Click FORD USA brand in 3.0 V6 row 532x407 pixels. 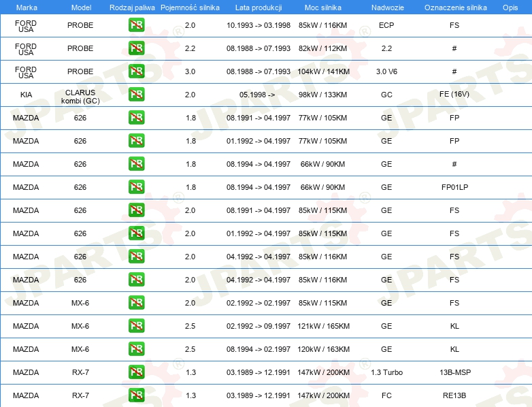point(26,72)
